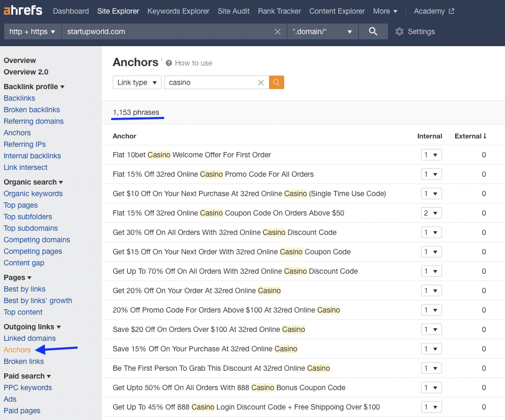505x420 pixels.
Task: Click the How to use link
Action: (x=193, y=63)
